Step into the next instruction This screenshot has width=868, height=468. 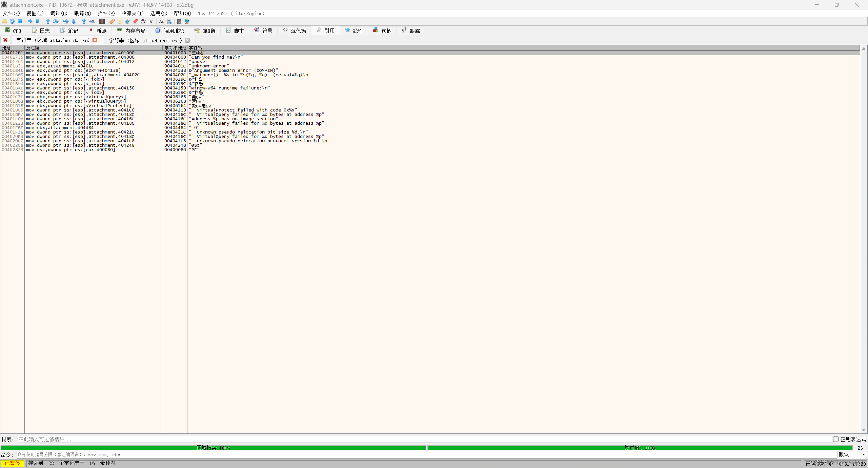coord(48,21)
